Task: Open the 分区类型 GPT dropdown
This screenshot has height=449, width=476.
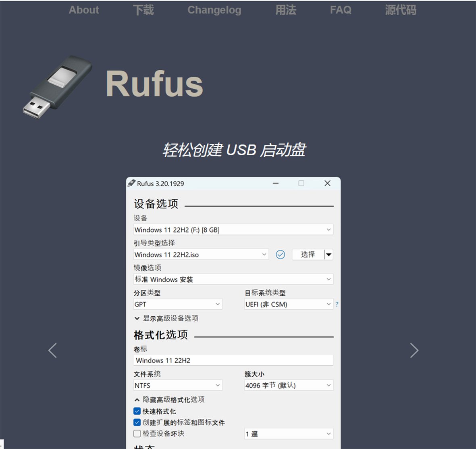Action: pos(178,304)
